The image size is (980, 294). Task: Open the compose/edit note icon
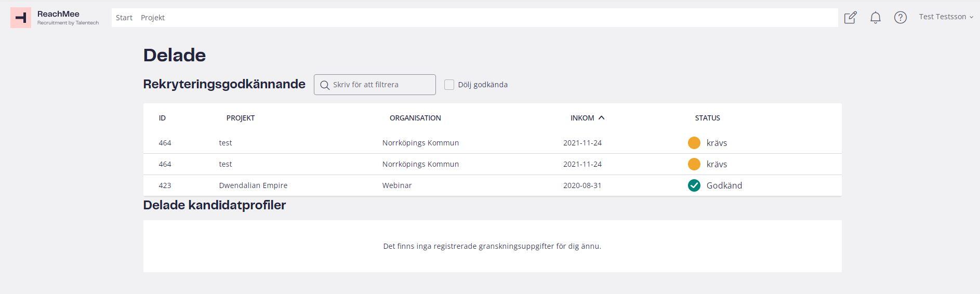(x=851, y=18)
